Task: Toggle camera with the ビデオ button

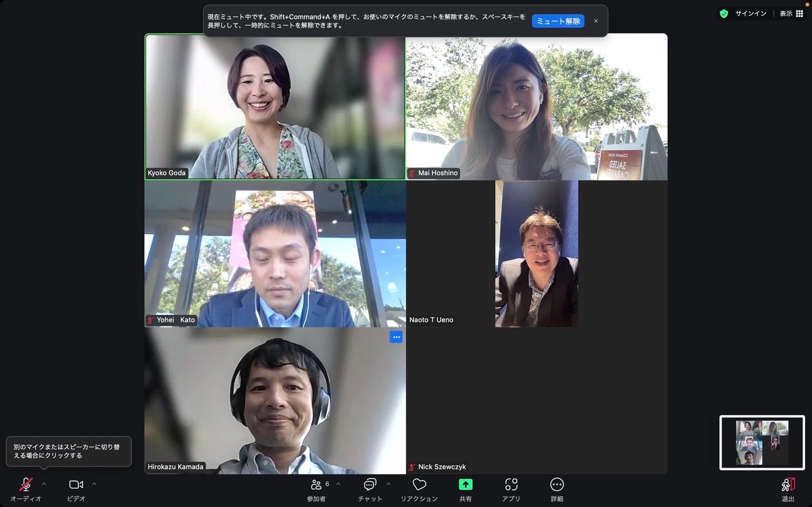Action: [76, 489]
